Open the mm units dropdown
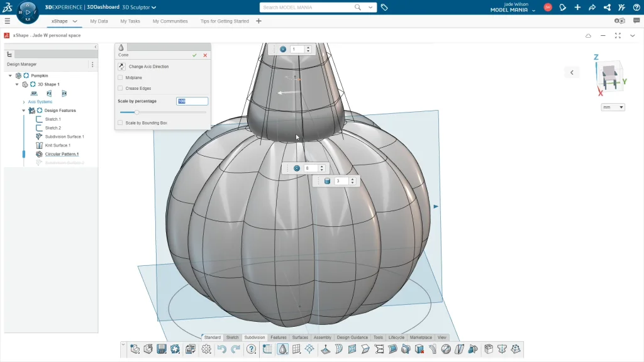 (613, 107)
